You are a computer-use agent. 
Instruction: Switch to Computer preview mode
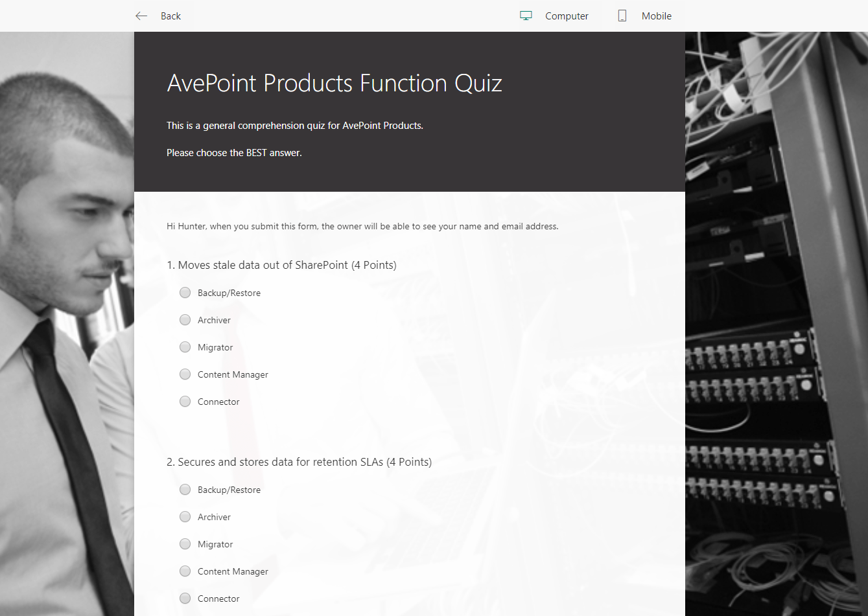tap(567, 16)
